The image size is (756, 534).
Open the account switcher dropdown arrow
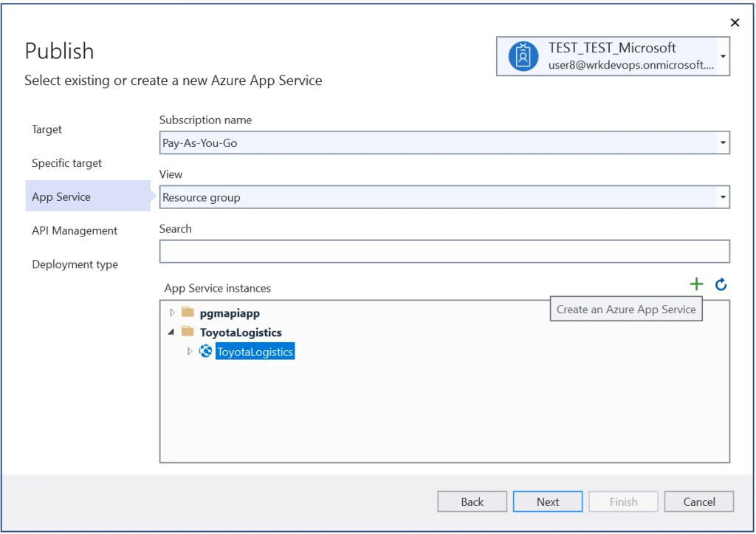coord(723,55)
